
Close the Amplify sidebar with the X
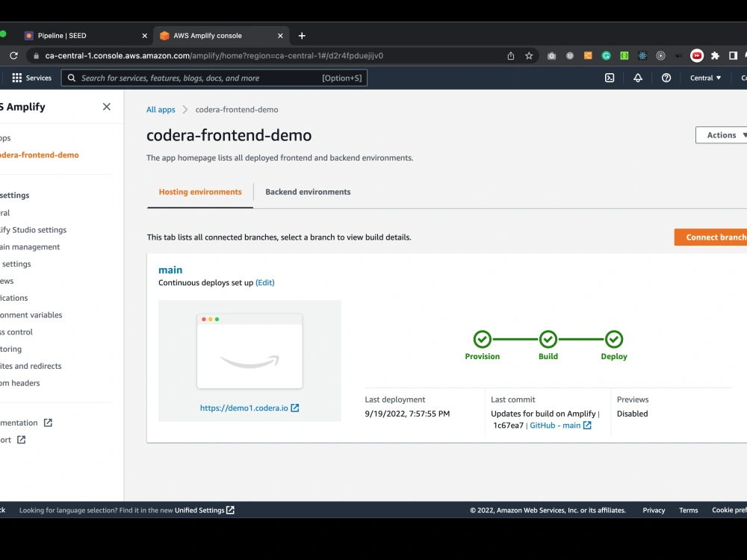click(107, 107)
